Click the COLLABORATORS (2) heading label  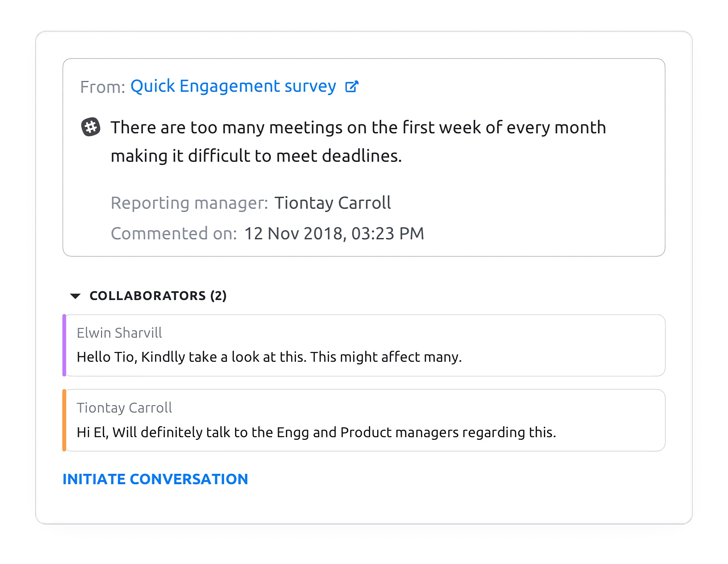[x=158, y=295]
